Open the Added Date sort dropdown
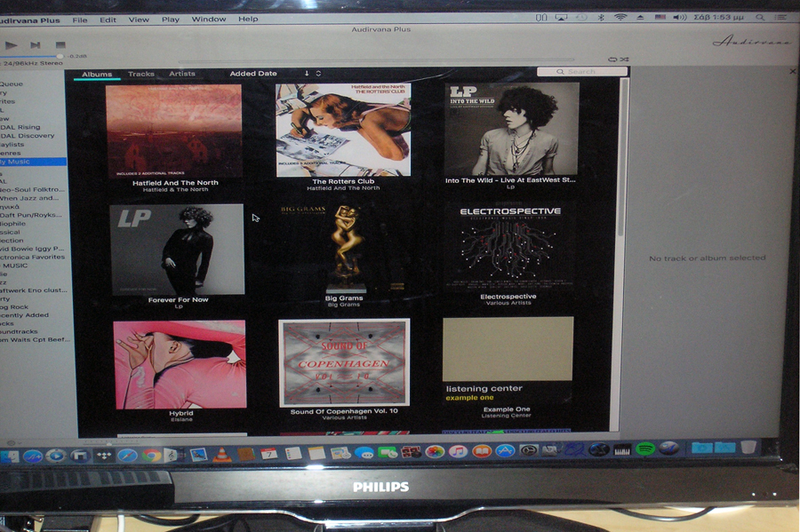 pos(253,74)
